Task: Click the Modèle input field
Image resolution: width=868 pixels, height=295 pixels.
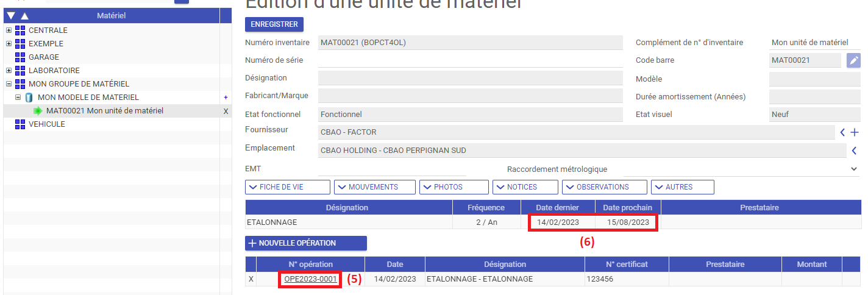Action: pyautogui.click(x=815, y=79)
